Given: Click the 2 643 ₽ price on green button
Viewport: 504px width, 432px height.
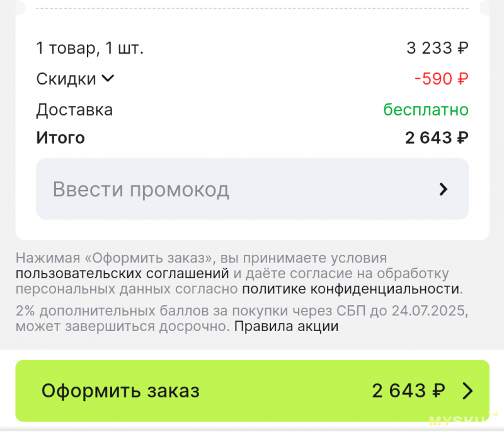Looking at the screenshot, I should tap(408, 391).
